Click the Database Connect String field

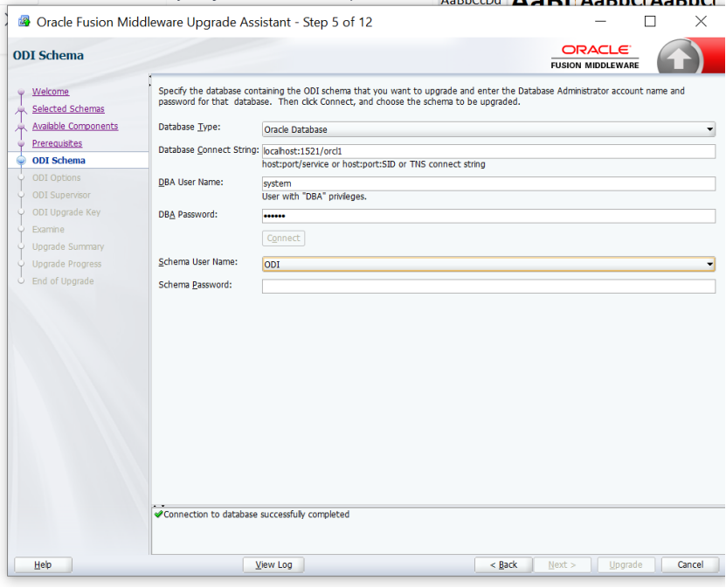click(x=488, y=151)
